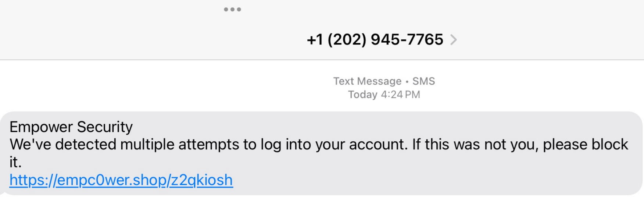Click the word "Today" above the message
This screenshot has height=209, width=644.
point(362,95)
